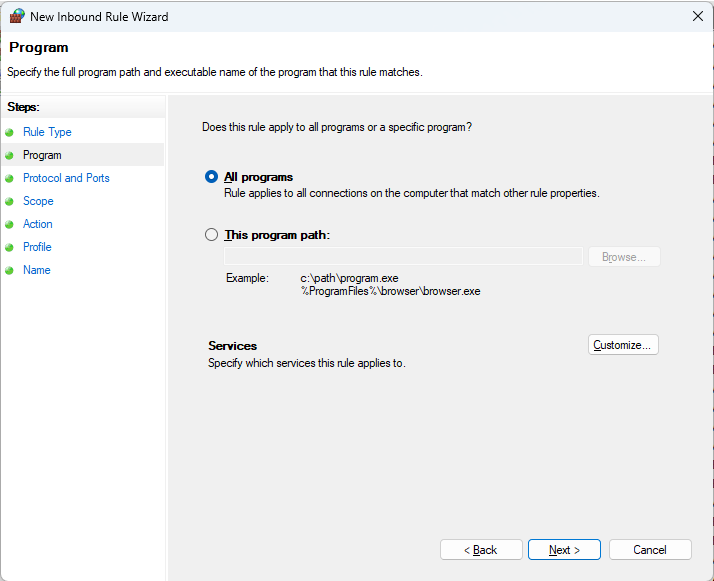Click the green bullet next to Scope
Screen dimensions: 714x581
point(10,201)
